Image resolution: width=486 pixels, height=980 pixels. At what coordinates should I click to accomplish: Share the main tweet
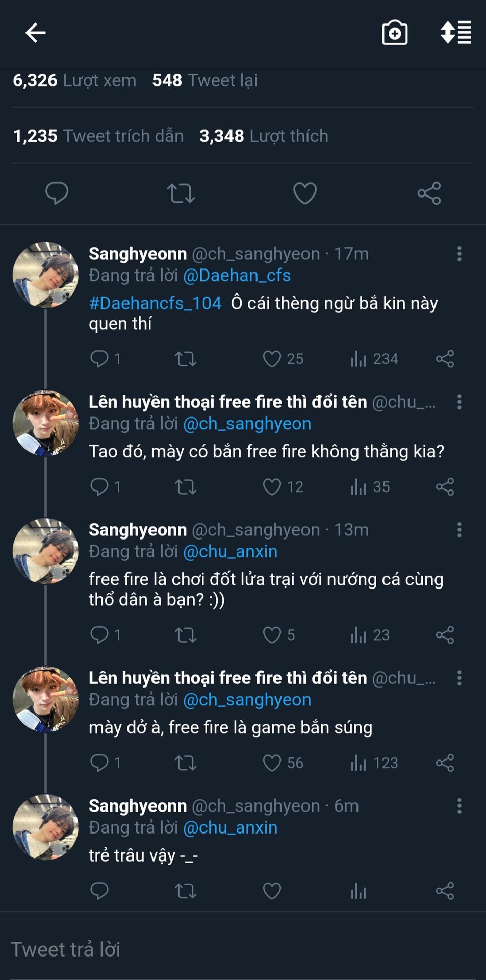[429, 193]
